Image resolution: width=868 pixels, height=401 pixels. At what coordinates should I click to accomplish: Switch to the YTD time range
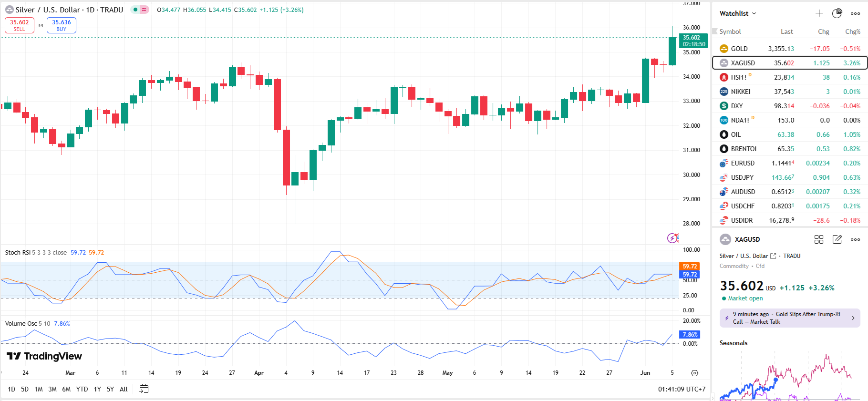click(x=82, y=389)
